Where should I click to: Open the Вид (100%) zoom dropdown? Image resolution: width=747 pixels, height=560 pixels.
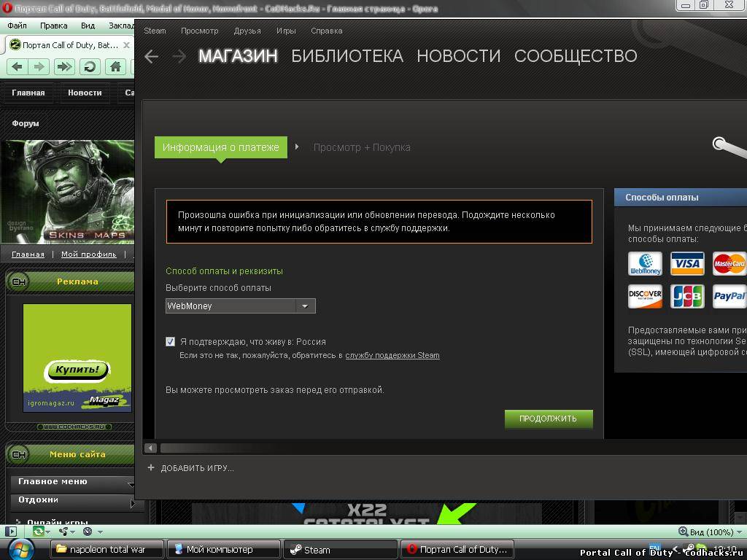coord(739,532)
